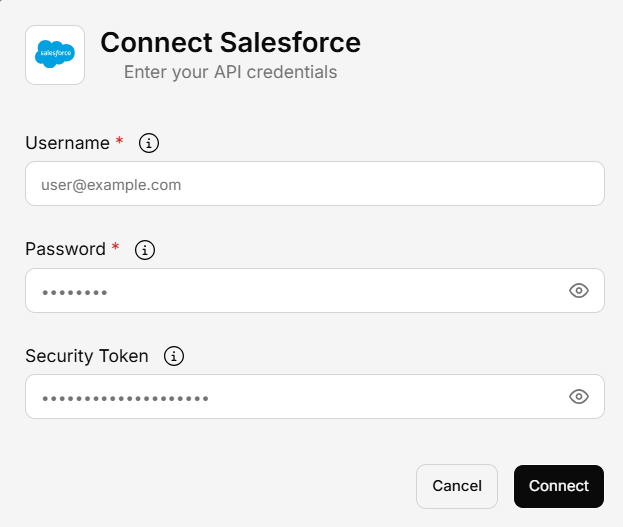Click the user@example.com placeholder text
This screenshot has width=623, height=527.
[x=110, y=185]
